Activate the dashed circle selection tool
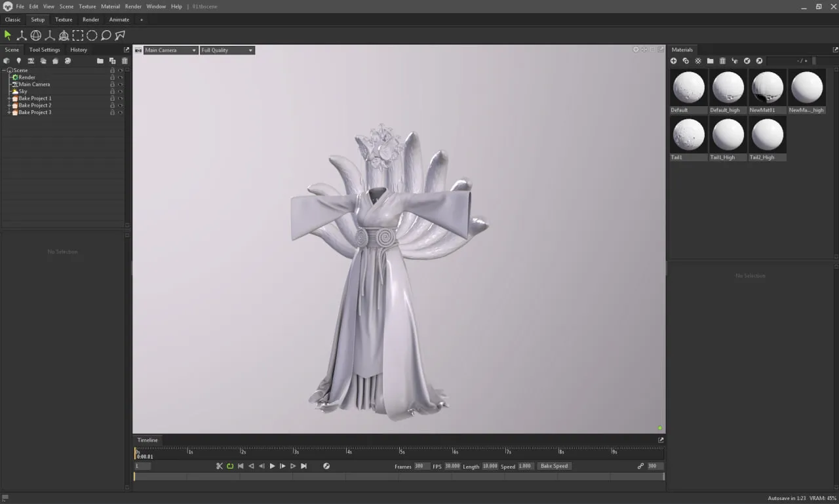This screenshot has height=504, width=839. 92,35
